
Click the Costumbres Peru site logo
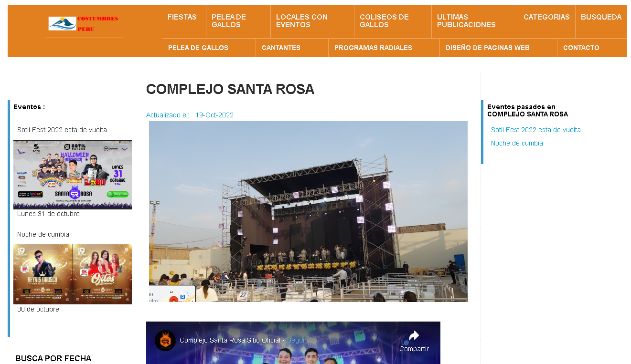coord(85,24)
